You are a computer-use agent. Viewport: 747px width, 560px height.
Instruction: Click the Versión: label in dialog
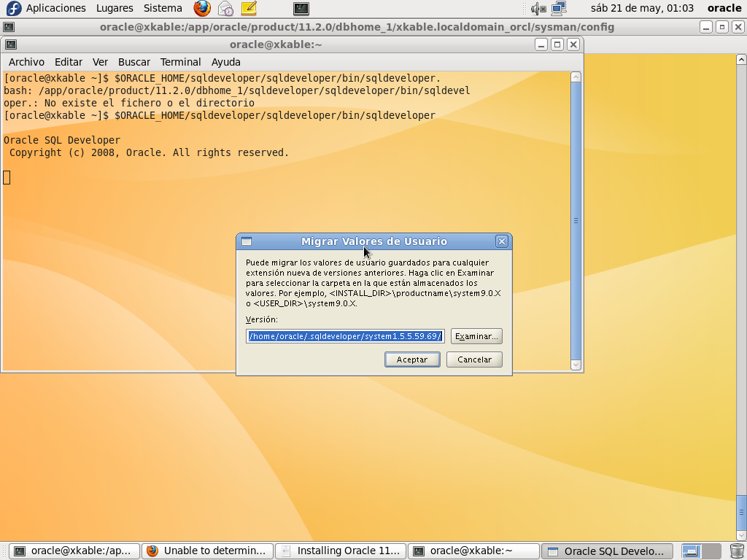click(262, 319)
